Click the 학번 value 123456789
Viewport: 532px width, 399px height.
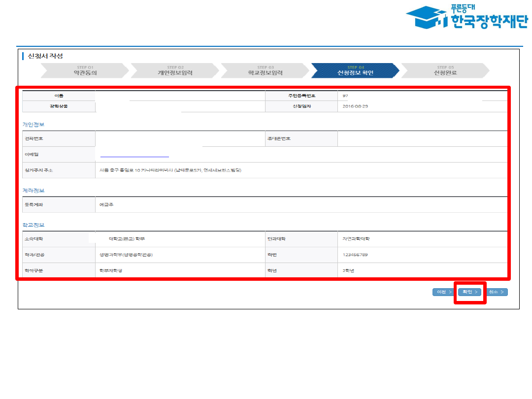coord(355,255)
